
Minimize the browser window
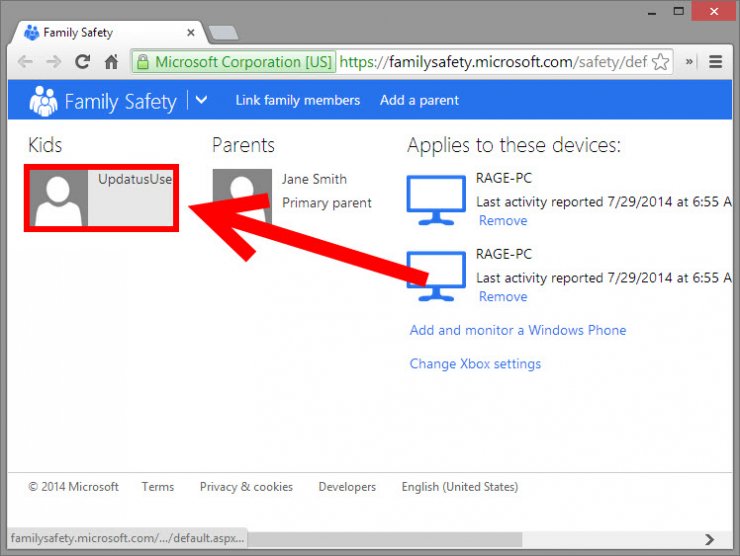[652, 12]
